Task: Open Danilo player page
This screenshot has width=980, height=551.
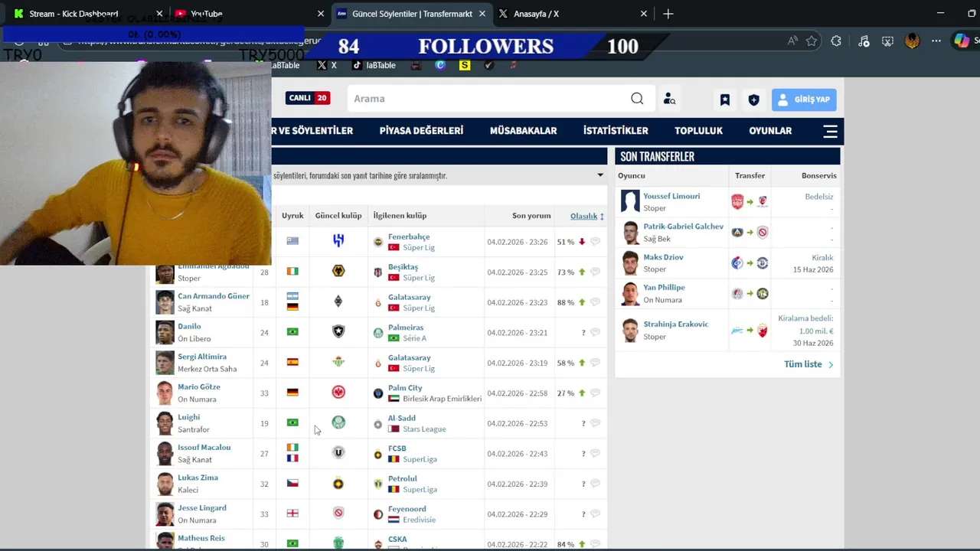Action: (x=189, y=327)
